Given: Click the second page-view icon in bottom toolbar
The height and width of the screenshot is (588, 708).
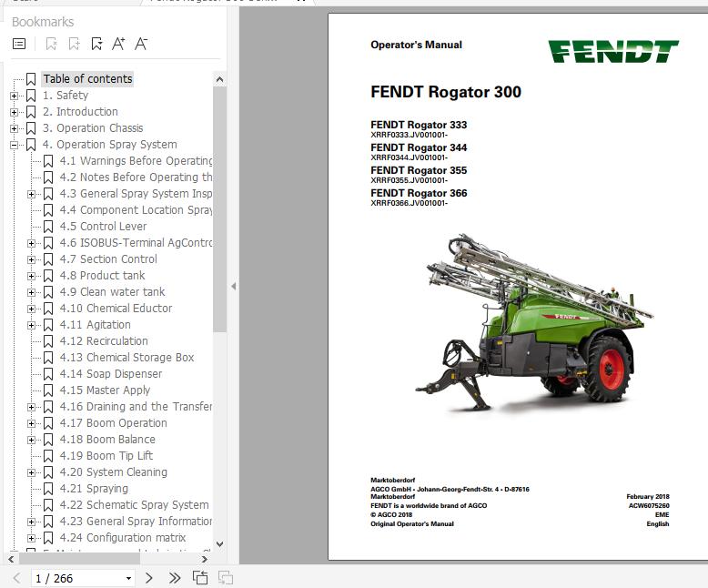Looking at the screenshot, I should (226, 578).
